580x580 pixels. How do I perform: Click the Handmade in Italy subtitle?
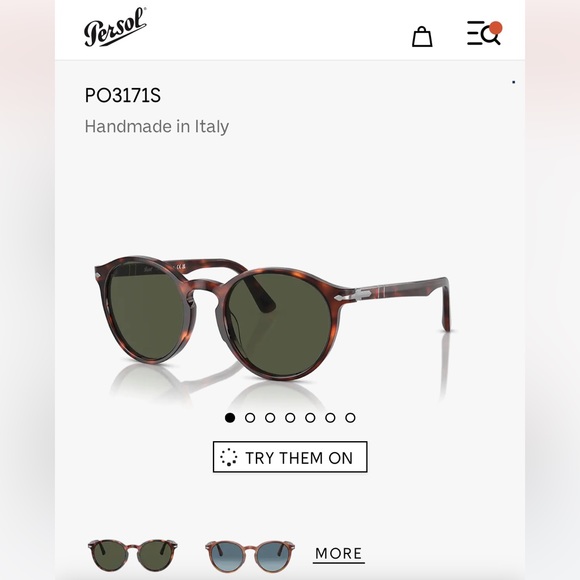tap(157, 127)
